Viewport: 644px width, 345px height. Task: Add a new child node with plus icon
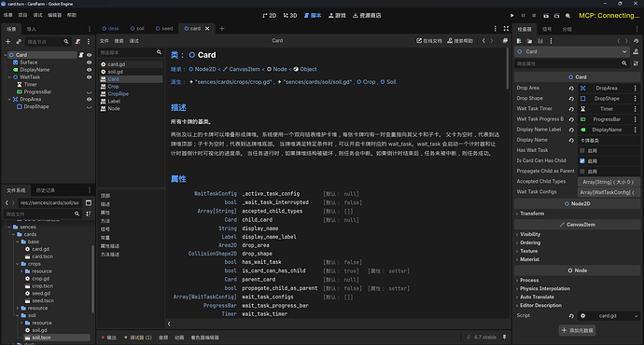tap(7, 41)
